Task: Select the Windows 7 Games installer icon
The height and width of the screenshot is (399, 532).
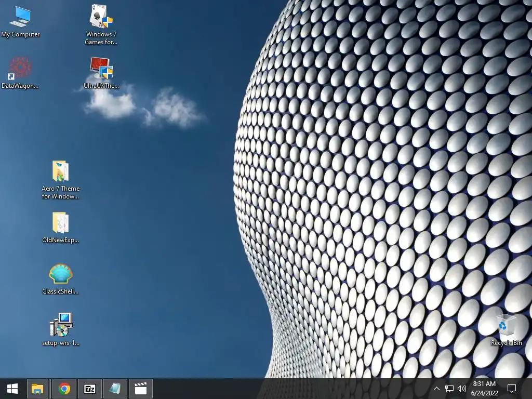Action: click(101, 16)
